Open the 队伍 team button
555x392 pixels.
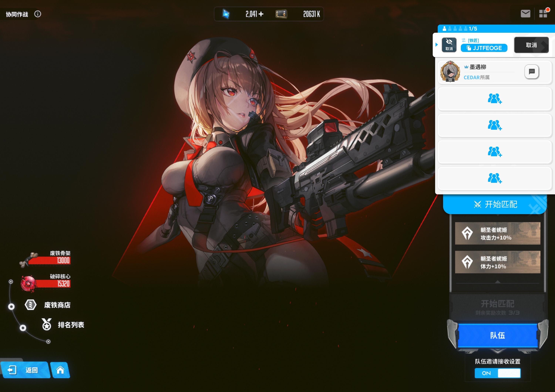(497, 335)
